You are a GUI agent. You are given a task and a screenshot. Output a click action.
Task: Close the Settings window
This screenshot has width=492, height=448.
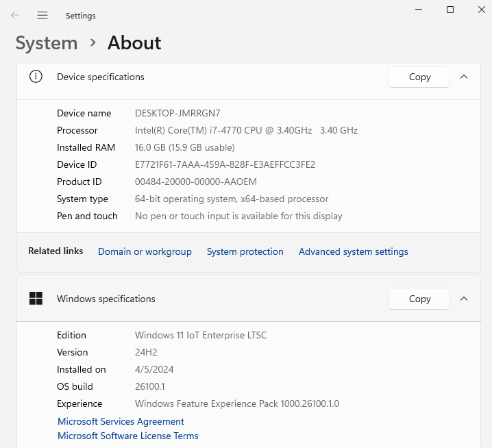[481, 10]
